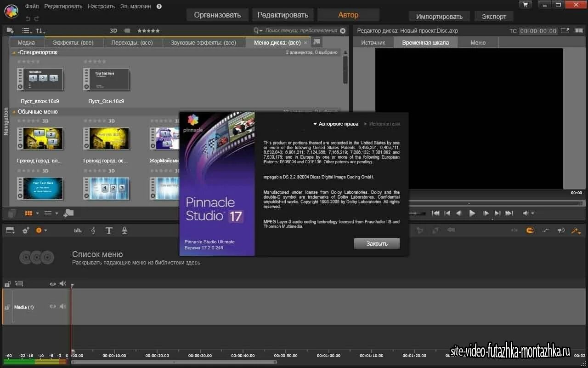This screenshot has height=368, width=588.
Task: Switch to the Меню player tab
Action: click(478, 42)
